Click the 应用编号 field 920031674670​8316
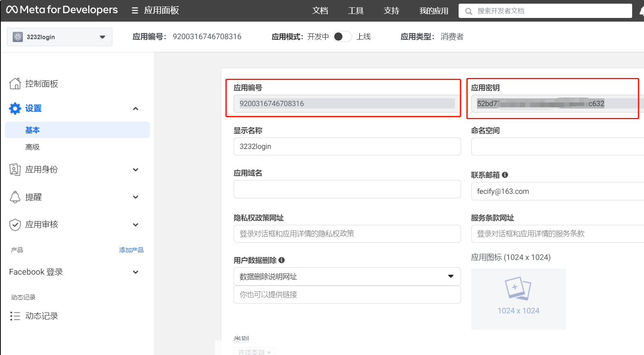Viewport: 644px width, 355px height. 347,104
